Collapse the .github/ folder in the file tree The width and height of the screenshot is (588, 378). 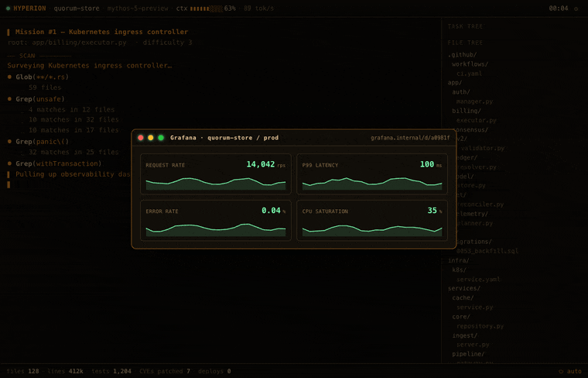[x=463, y=55]
